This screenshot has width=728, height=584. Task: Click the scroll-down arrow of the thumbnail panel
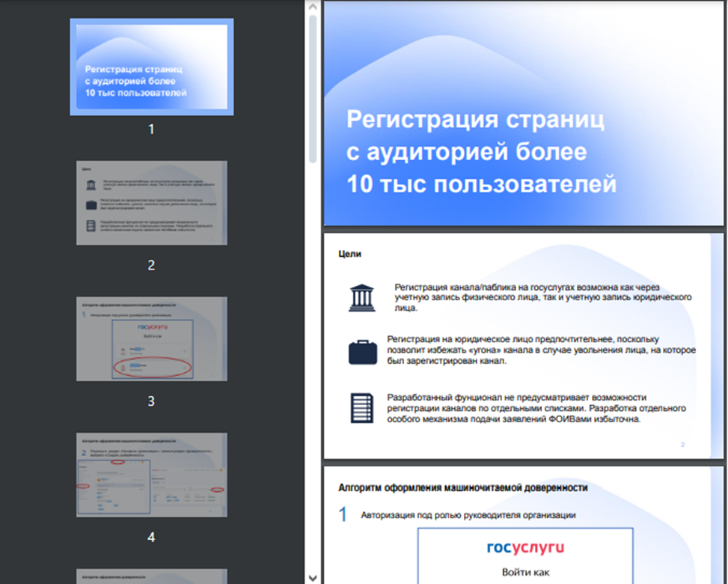click(x=313, y=577)
